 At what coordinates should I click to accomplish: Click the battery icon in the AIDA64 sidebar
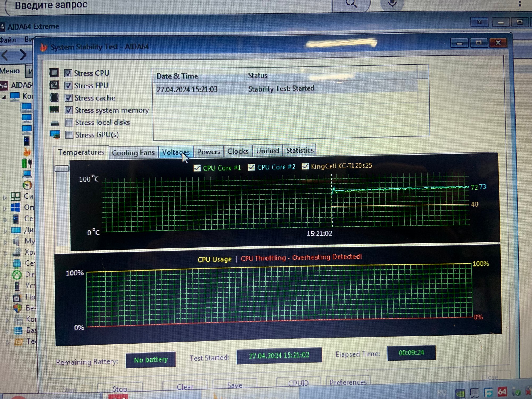[27, 163]
